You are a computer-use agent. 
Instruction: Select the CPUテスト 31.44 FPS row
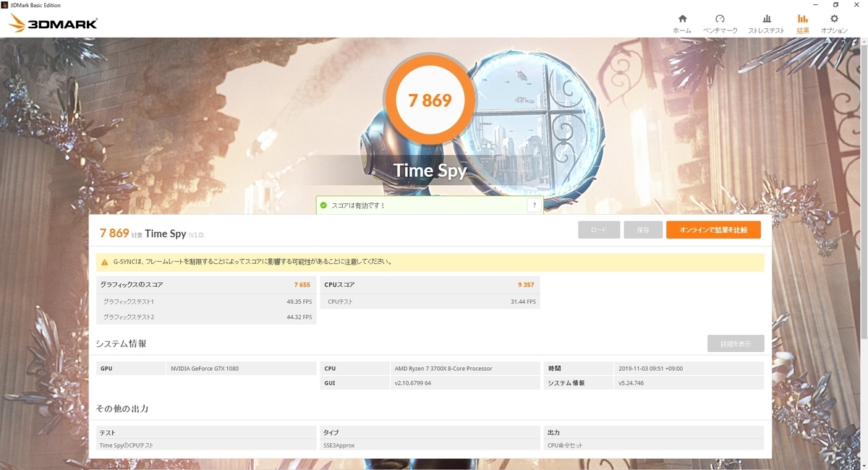pyautogui.click(x=430, y=302)
